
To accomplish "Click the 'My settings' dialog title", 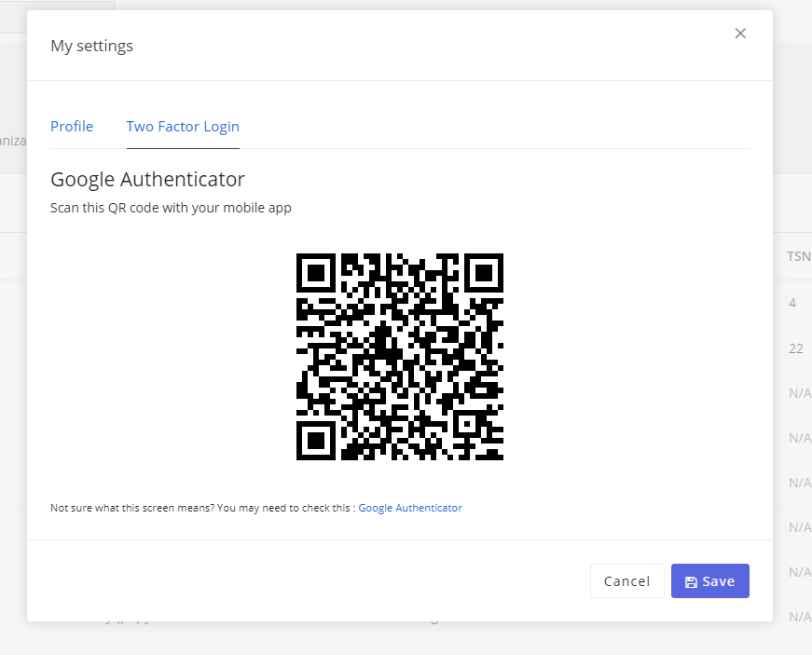I will 91,46.
